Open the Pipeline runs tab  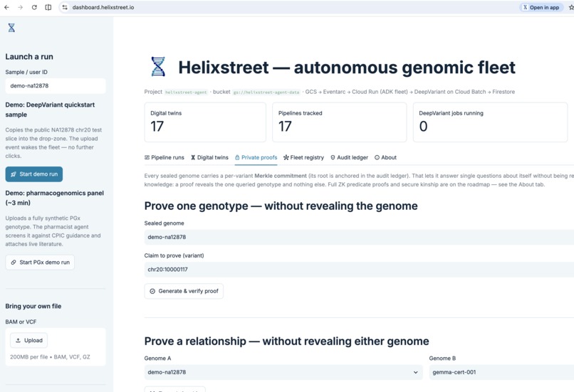[x=165, y=158]
